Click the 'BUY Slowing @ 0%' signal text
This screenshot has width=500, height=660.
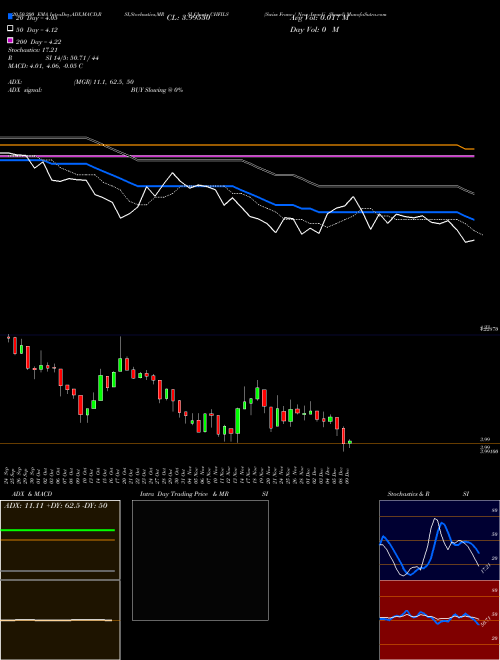coord(157,90)
